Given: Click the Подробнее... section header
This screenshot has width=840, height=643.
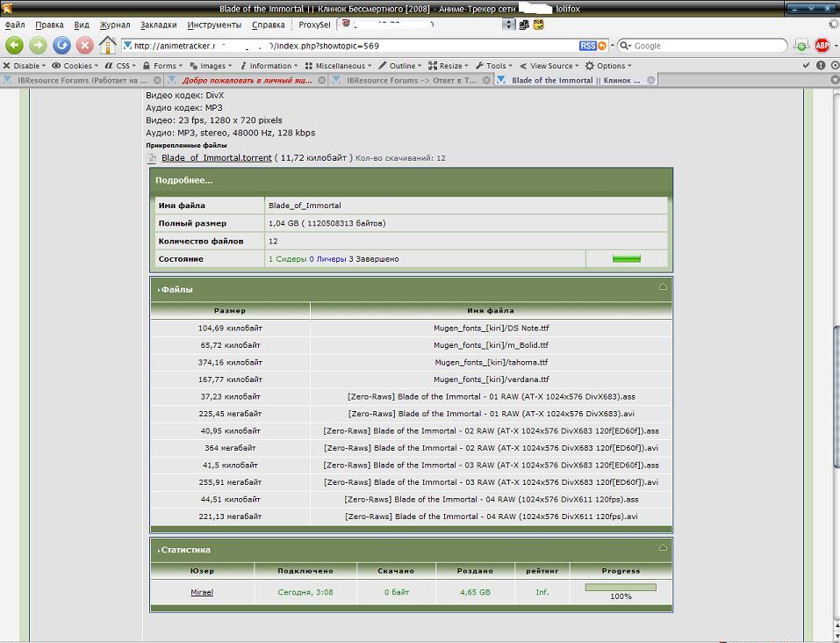Looking at the screenshot, I should point(411,181).
